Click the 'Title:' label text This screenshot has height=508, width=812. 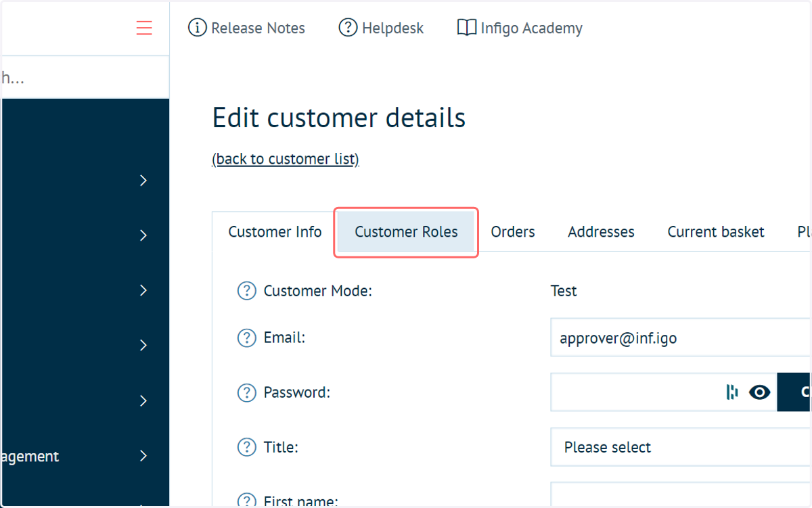(x=281, y=447)
